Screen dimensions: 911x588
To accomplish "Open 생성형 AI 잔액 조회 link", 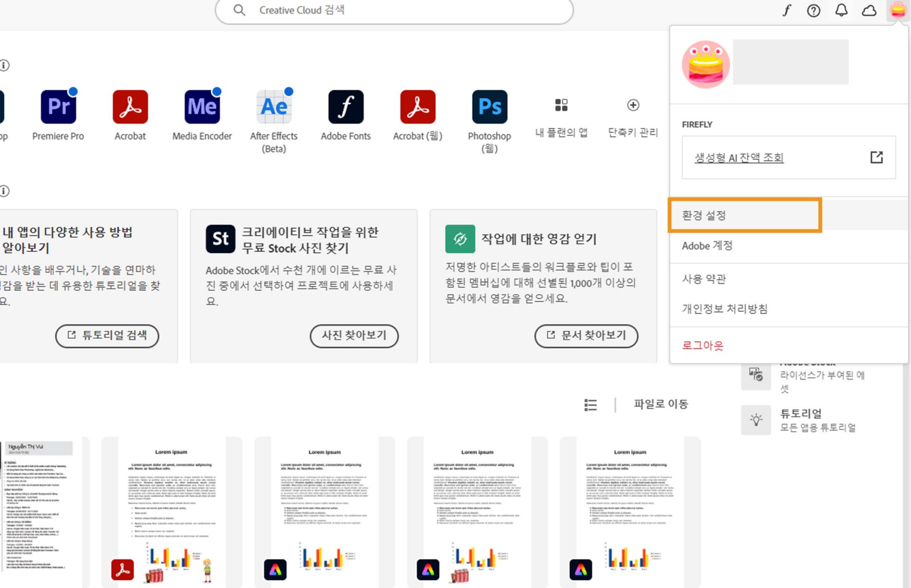I will (x=739, y=157).
